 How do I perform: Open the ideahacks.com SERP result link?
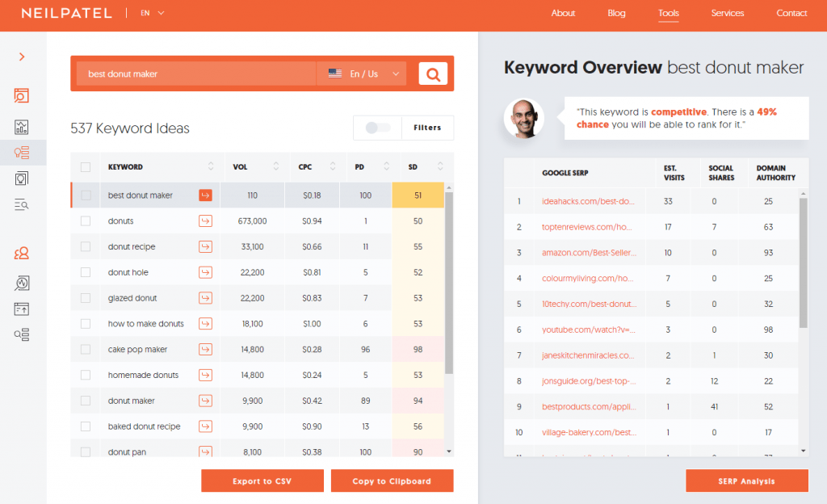tap(588, 201)
